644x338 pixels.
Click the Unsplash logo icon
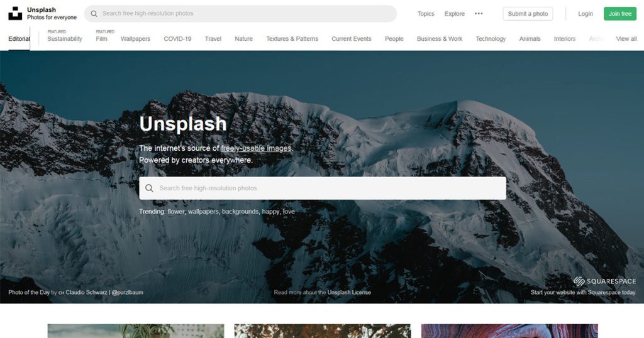(15, 13)
